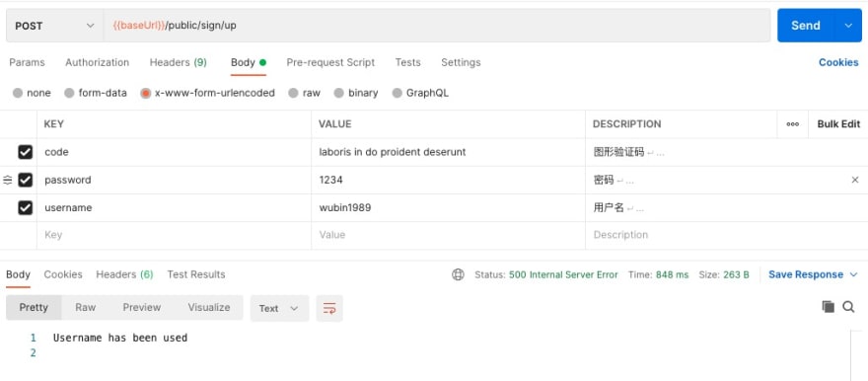This screenshot has width=868, height=381.
Task: Click the value 'wubin1989'
Action: pyautogui.click(x=345, y=207)
